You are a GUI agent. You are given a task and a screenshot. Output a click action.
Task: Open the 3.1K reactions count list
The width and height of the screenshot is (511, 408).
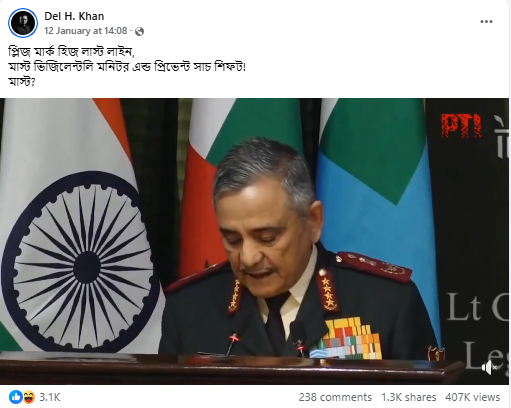(x=50, y=397)
